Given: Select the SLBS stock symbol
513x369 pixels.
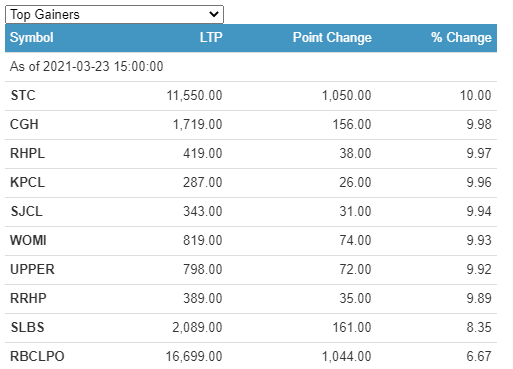Looking at the screenshot, I should pos(28,327).
